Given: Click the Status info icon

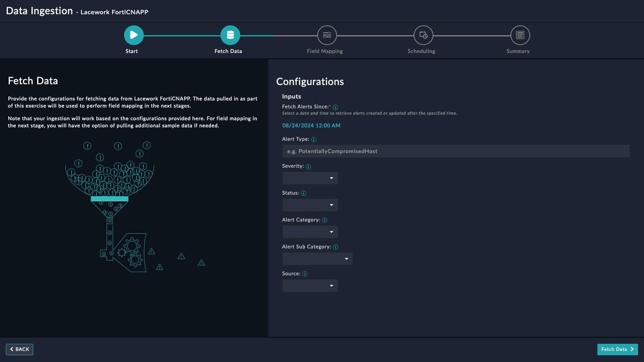Looking at the screenshot, I should pyautogui.click(x=303, y=193).
